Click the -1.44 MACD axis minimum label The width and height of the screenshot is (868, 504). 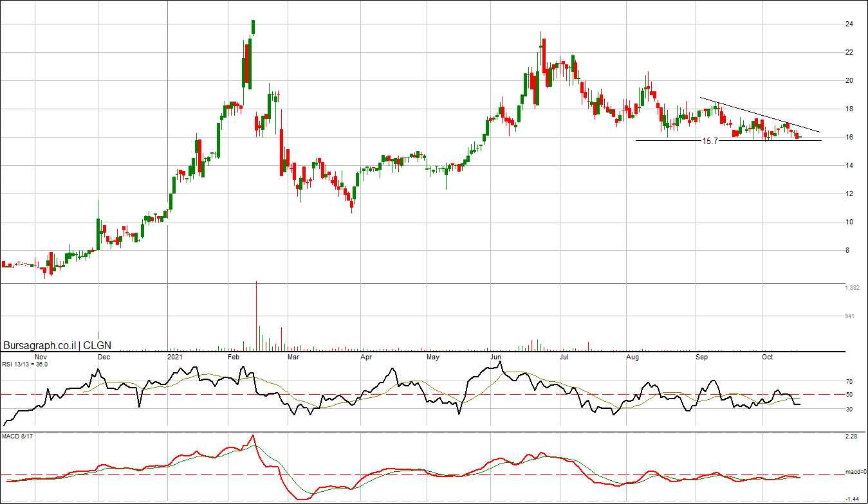(851, 499)
